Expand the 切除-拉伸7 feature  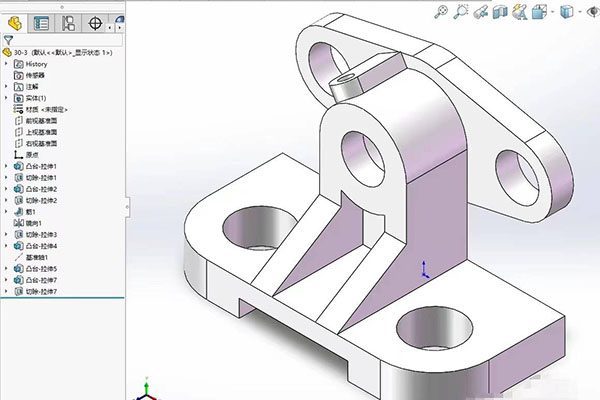tap(6, 291)
